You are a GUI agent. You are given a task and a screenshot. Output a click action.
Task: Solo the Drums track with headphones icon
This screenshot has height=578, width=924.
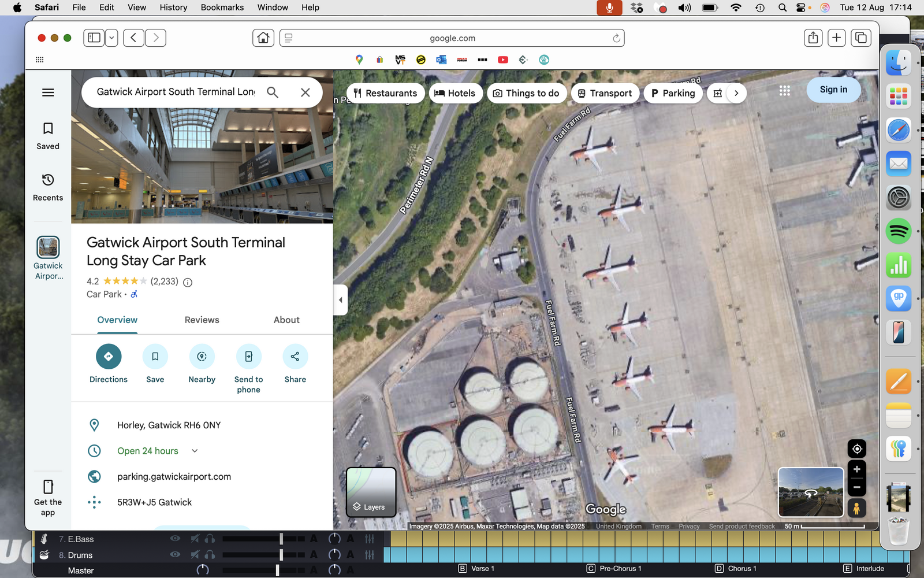[210, 554]
